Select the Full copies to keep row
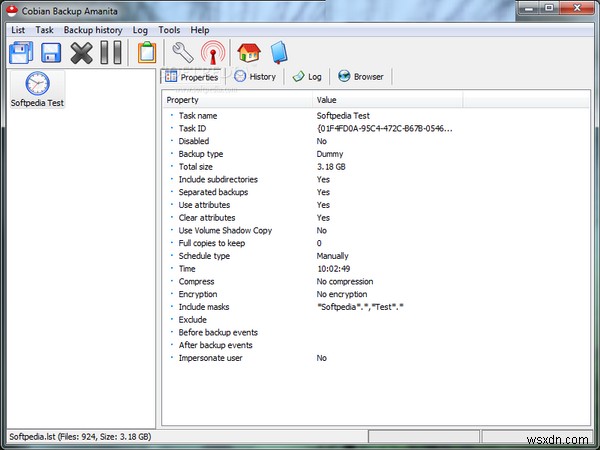Viewport: 600px width, 450px height. pos(376,243)
